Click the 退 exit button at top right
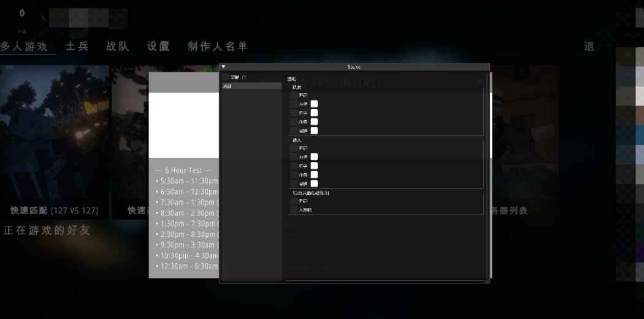Screen dimensions: 644x319 (x=589, y=47)
